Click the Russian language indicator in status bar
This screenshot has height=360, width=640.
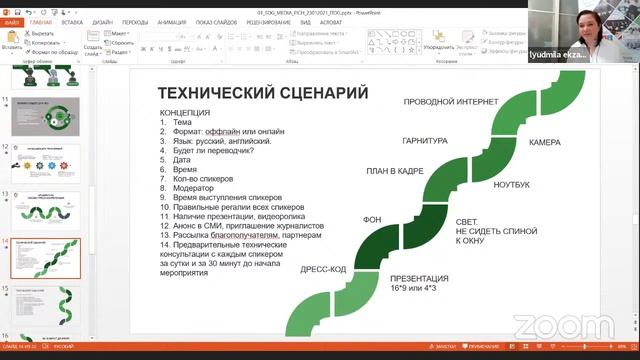pyautogui.click(x=64, y=347)
